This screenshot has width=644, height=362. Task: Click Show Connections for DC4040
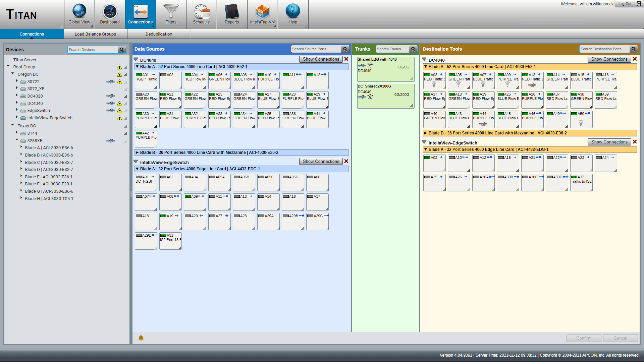coord(321,59)
